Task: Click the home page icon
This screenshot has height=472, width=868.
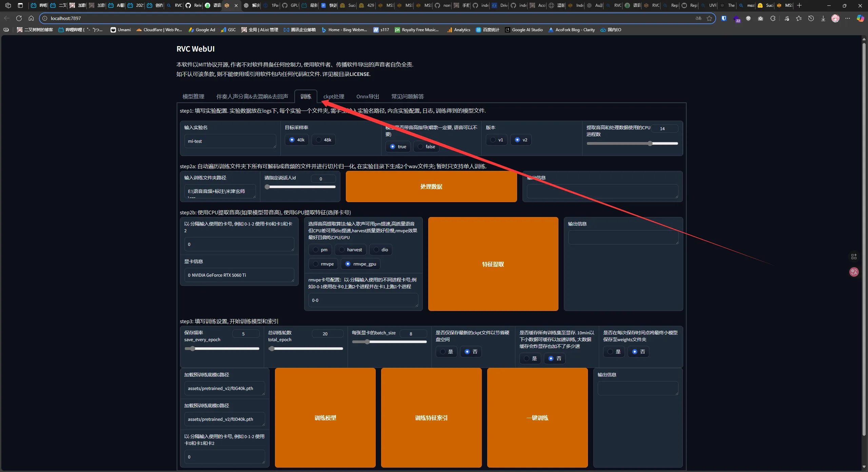Action: (x=31, y=18)
